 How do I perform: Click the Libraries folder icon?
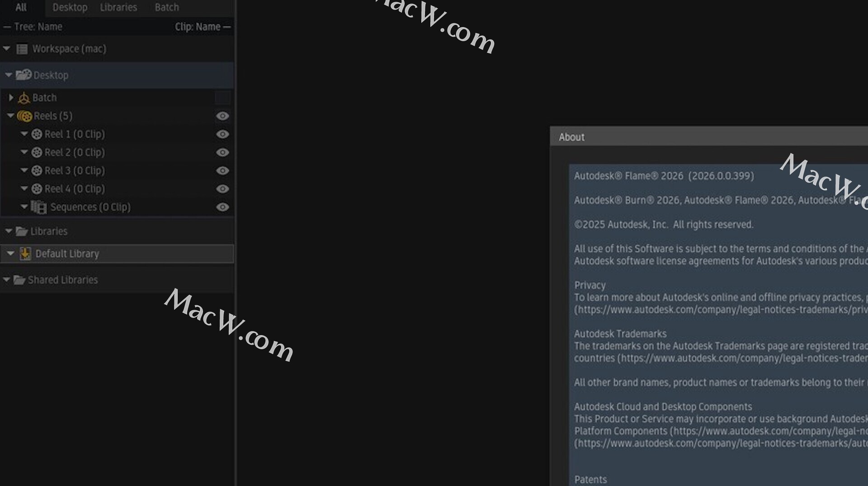(x=22, y=231)
